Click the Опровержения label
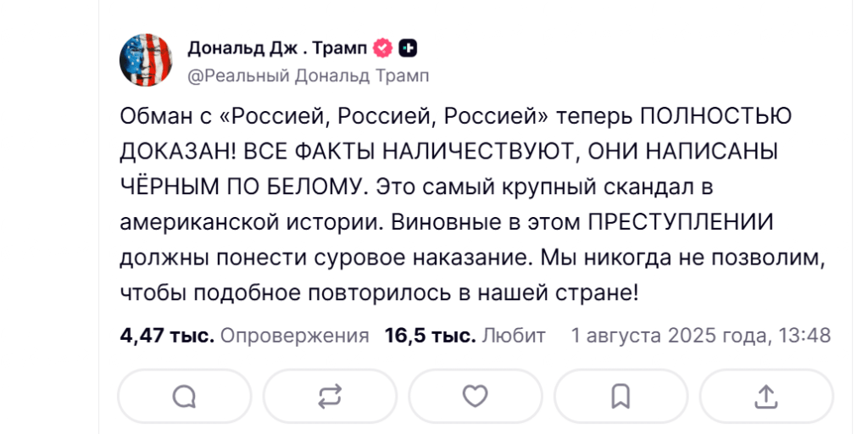Screen dimensions: 868x434 click(x=294, y=336)
